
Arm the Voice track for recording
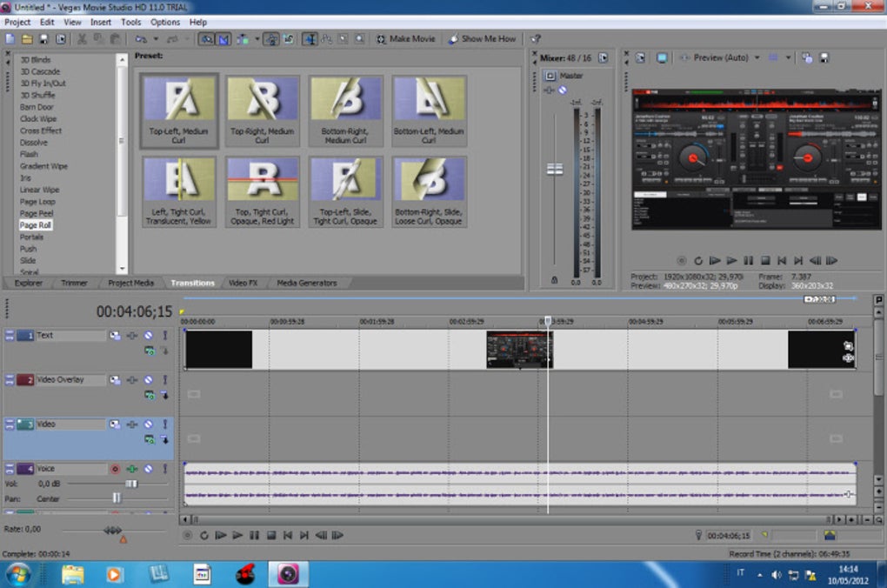pos(115,469)
